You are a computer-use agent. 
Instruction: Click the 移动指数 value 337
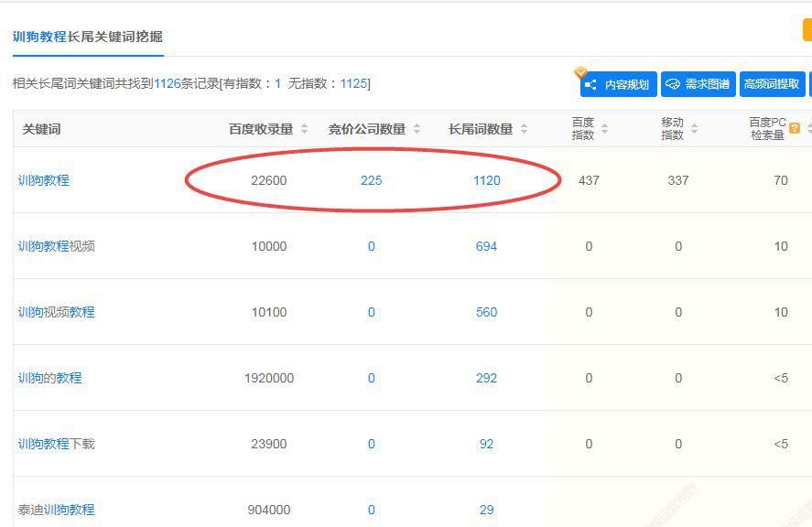coord(678,180)
